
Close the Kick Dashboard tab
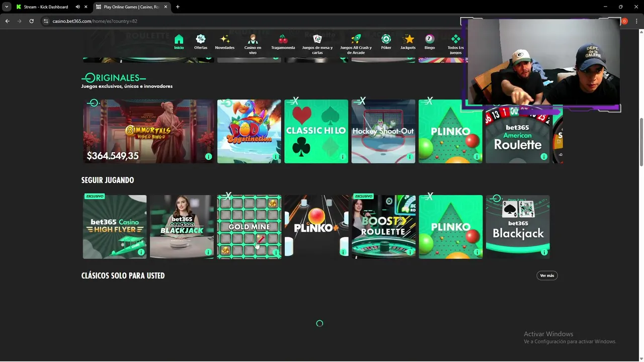pyautogui.click(x=86, y=7)
